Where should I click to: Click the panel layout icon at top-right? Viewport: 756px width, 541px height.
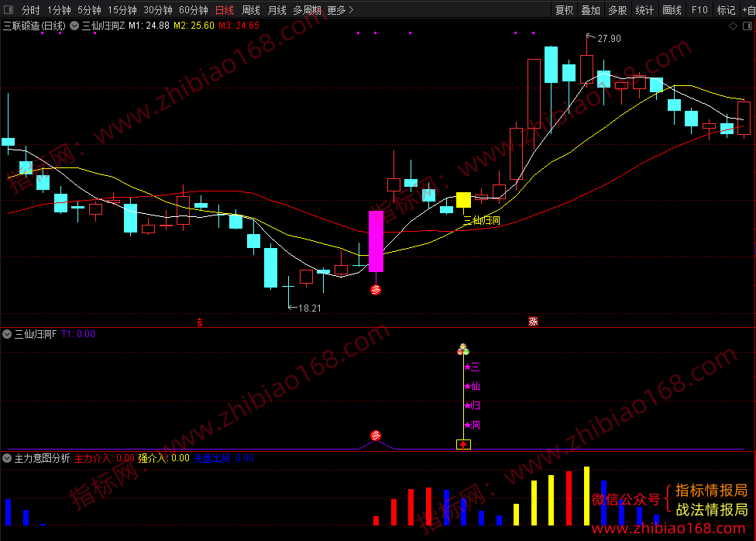click(747, 26)
